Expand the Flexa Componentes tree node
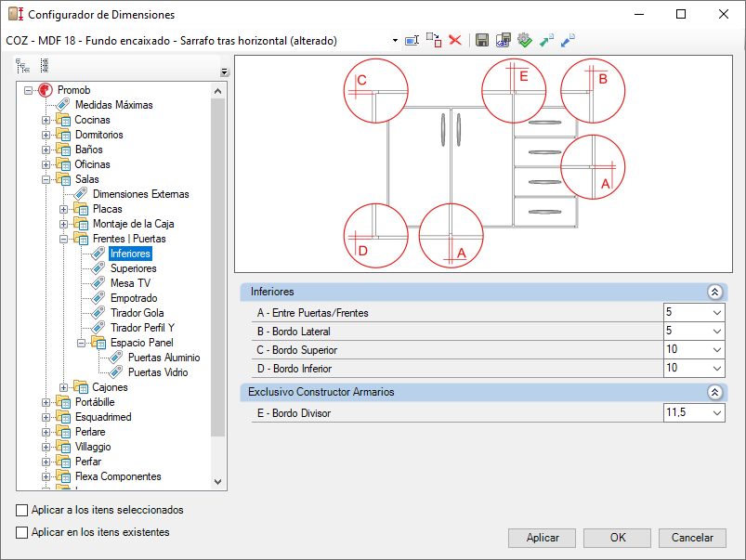Screen dimensions: 746x560 coord(46,476)
